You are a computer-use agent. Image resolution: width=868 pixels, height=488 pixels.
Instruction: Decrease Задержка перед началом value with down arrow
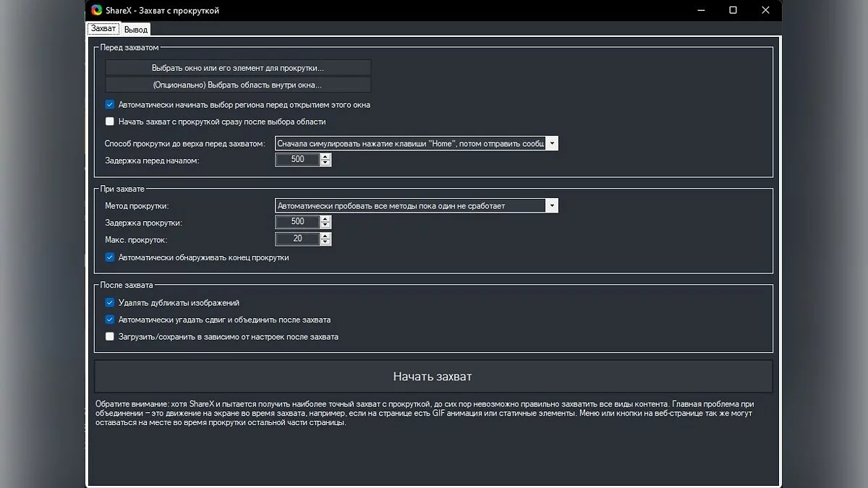tap(325, 163)
